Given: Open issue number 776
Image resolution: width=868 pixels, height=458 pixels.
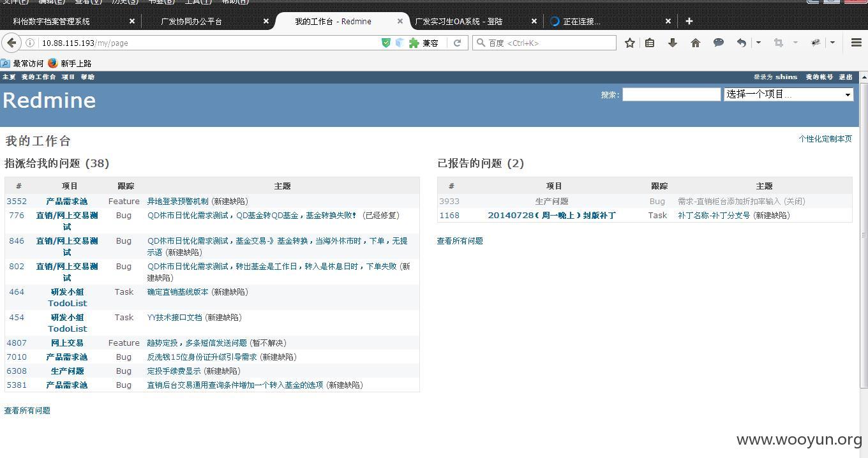Looking at the screenshot, I should click(17, 215).
